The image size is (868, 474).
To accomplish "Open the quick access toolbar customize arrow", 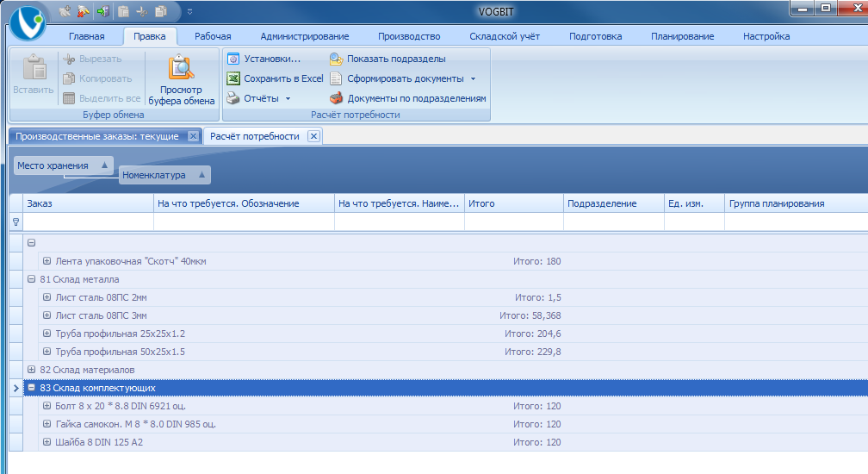I will click(x=189, y=11).
